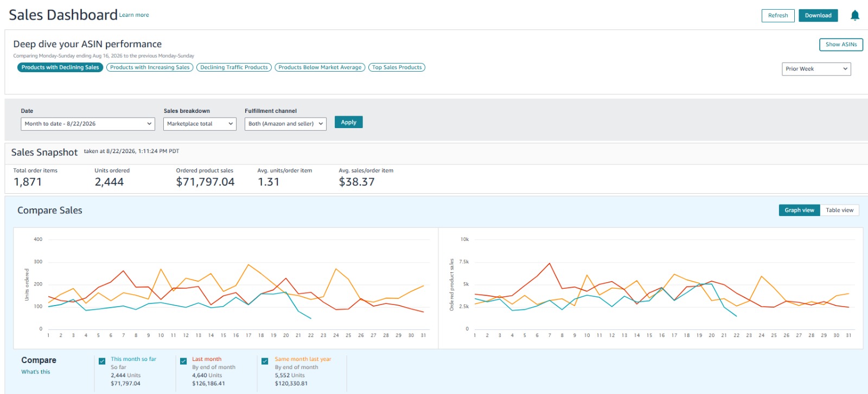
Task: Click the Ordered product sales value $71,797.04
Action: coord(205,182)
